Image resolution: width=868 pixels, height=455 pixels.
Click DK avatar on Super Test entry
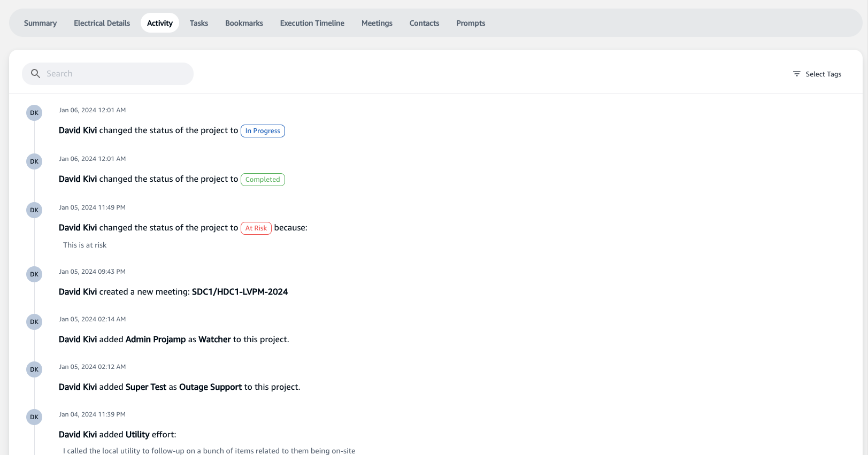(34, 369)
